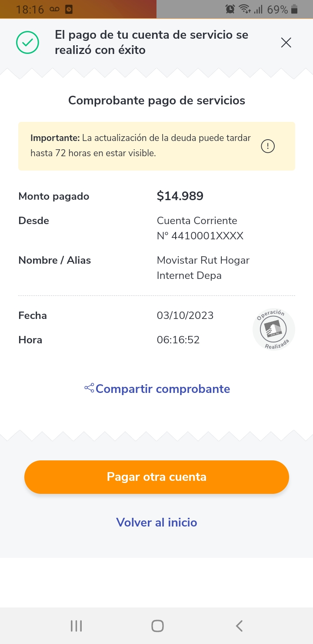Follow the Volver al inicio link
Viewport: 313px width, 644px height.
point(156,522)
